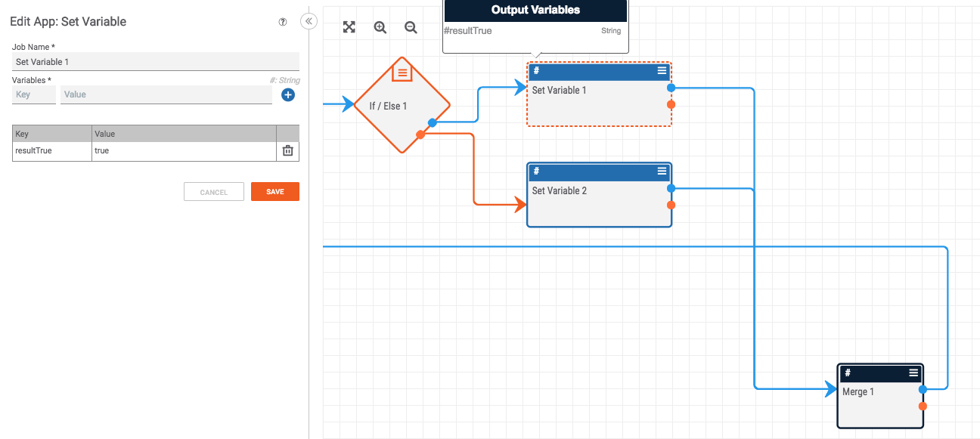The width and height of the screenshot is (980, 439).
Task: Click the help question mark icon
Action: (x=283, y=22)
